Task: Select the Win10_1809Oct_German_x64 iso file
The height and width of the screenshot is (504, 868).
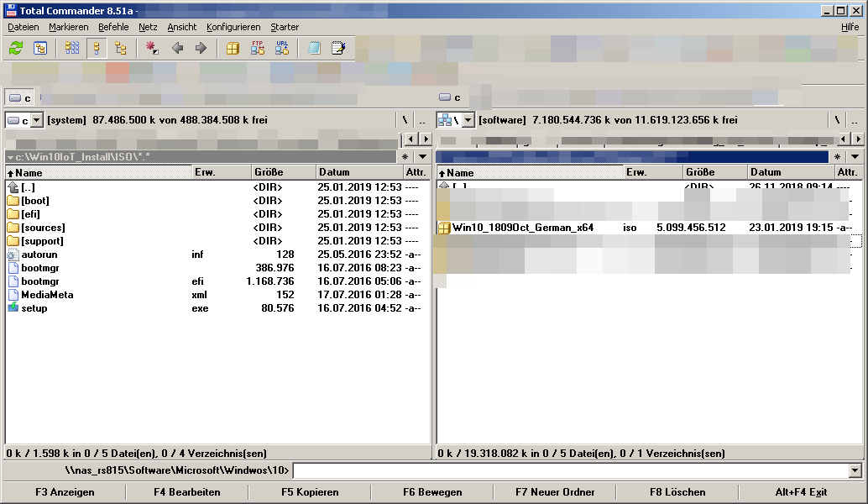Action: click(x=522, y=228)
